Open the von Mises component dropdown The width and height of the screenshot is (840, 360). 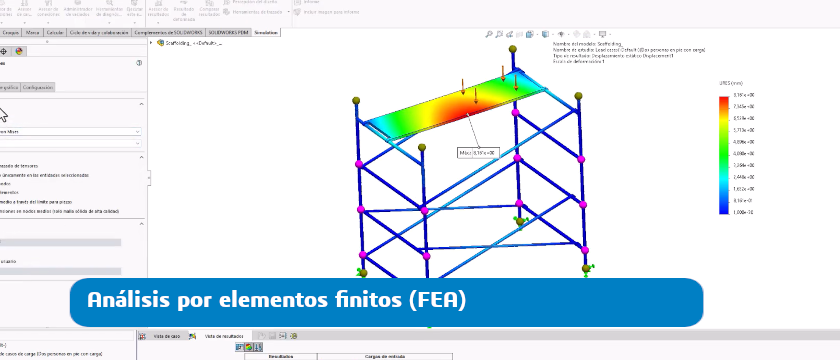click(70, 131)
